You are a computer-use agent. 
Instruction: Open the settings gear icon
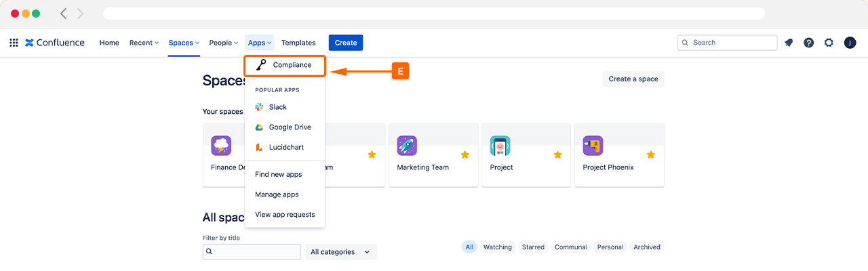click(x=829, y=43)
